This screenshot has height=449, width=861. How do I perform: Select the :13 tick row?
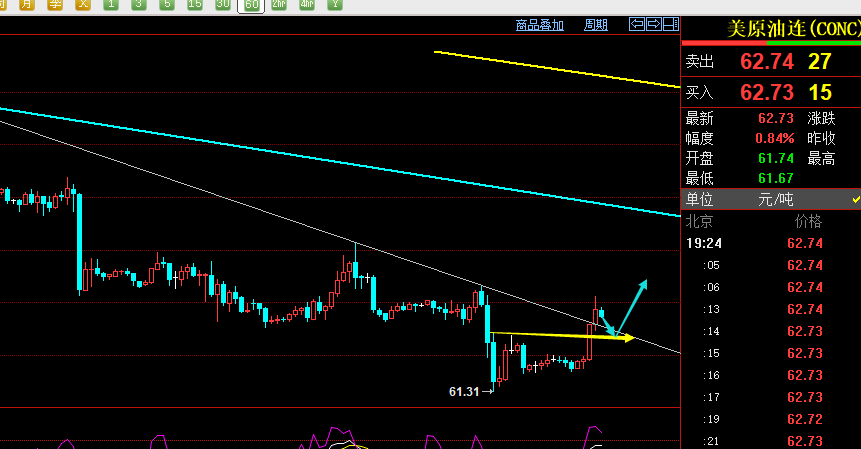coord(771,309)
